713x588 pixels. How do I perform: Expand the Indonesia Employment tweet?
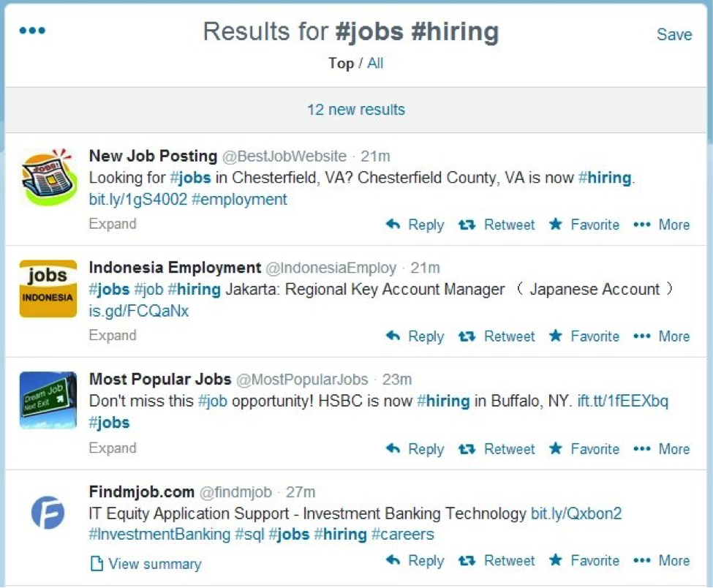pos(112,335)
